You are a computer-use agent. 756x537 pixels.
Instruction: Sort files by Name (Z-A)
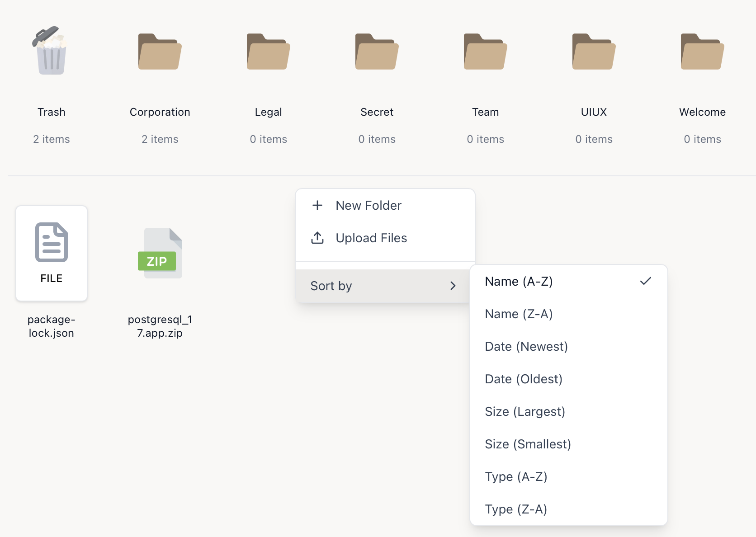pos(519,314)
